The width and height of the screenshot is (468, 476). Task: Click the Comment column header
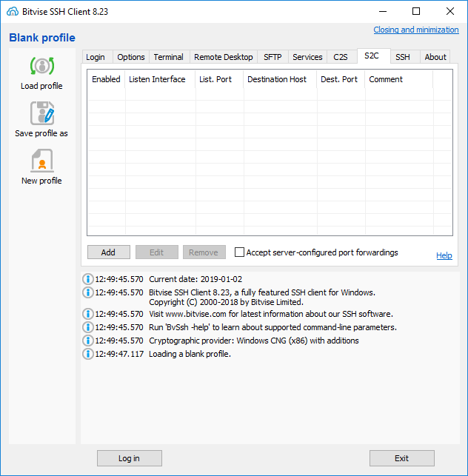(399, 79)
